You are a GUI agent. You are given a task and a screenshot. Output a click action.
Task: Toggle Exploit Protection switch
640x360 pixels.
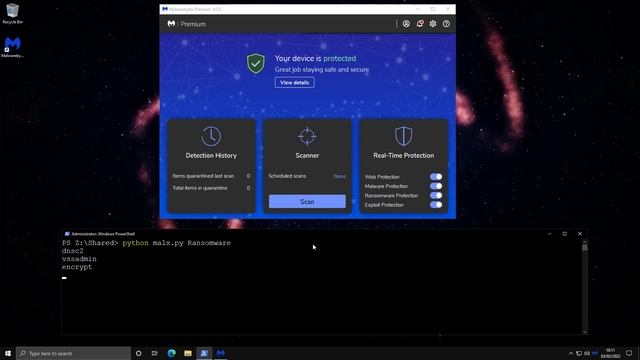(436, 204)
